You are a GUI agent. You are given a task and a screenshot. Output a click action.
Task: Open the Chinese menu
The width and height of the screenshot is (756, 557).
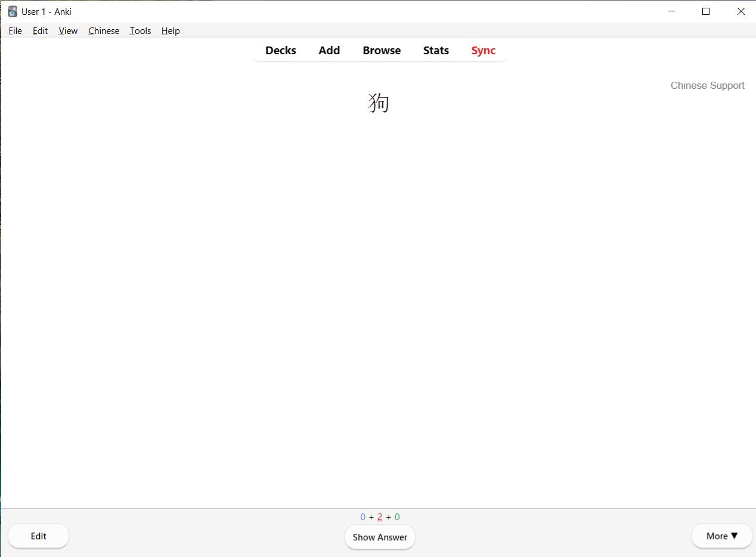(104, 31)
